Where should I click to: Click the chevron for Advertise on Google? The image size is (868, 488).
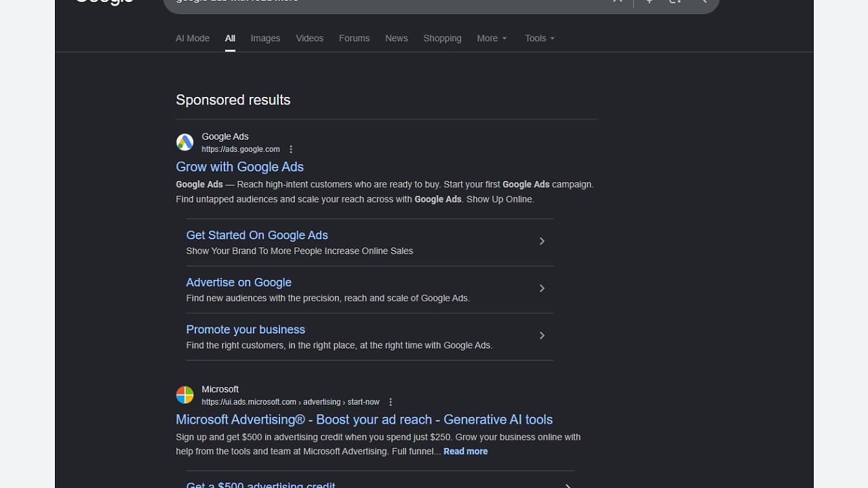tap(542, 289)
